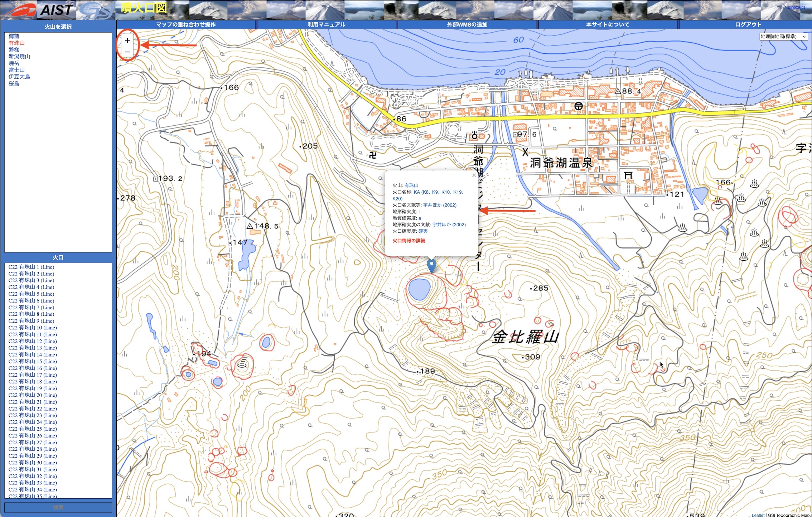Click the Leaflet attribution link
This screenshot has height=517, width=812.
click(758, 515)
